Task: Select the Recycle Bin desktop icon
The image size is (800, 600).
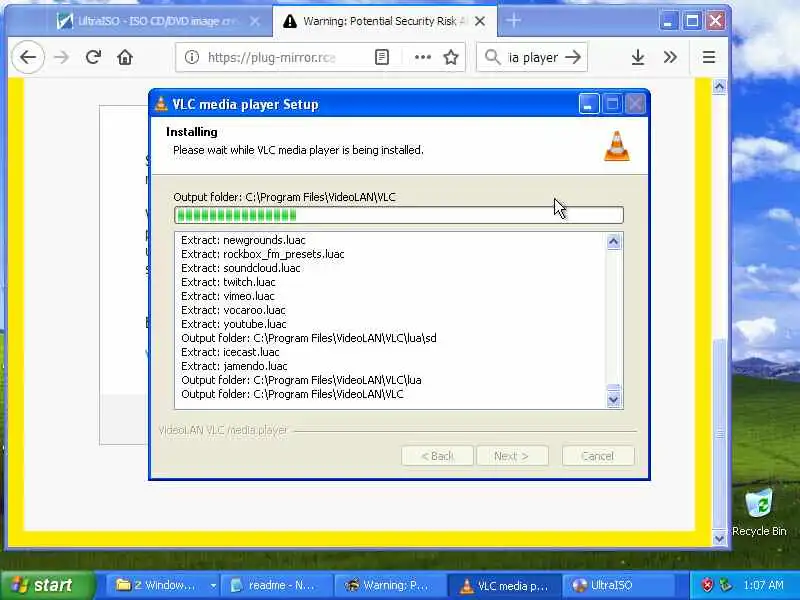Action: [759, 513]
